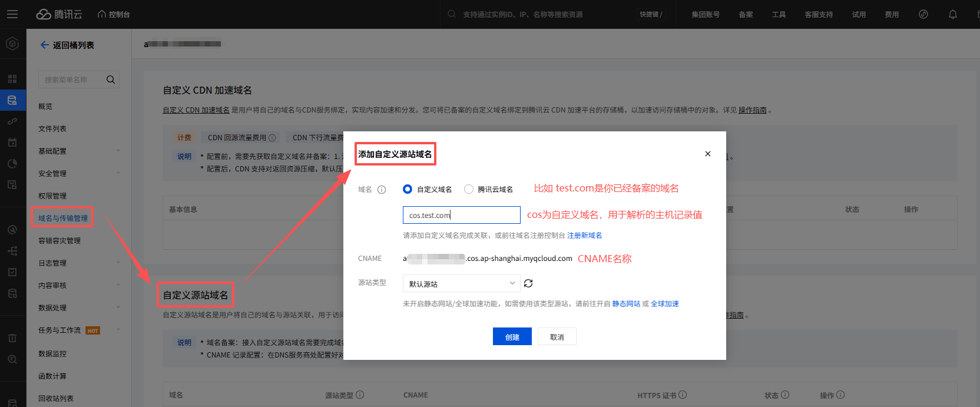Open the 操作指南 link
The height and width of the screenshot is (407, 980).
pos(753,110)
